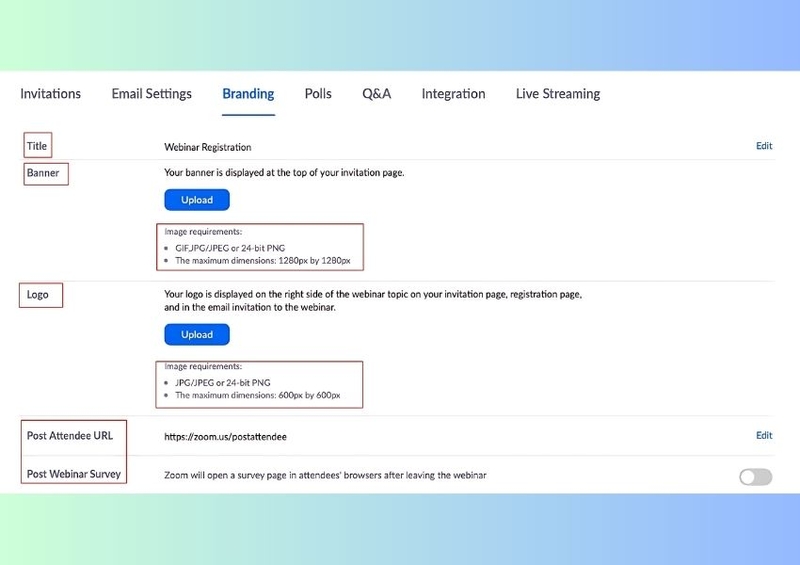Click the Logo section label

click(38, 295)
